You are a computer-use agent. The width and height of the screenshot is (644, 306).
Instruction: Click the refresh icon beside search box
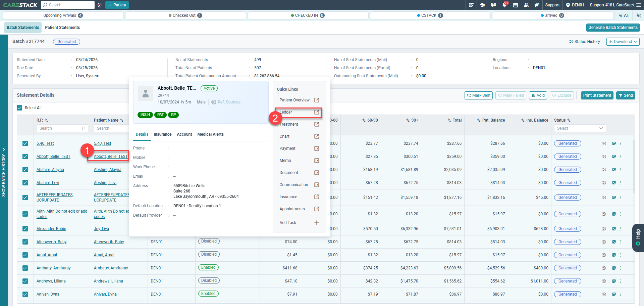[100, 5]
